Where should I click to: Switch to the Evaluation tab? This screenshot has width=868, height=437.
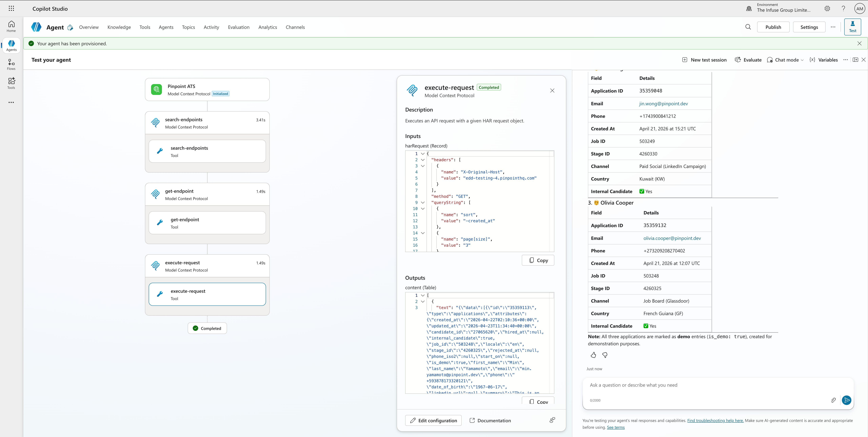[239, 27]
